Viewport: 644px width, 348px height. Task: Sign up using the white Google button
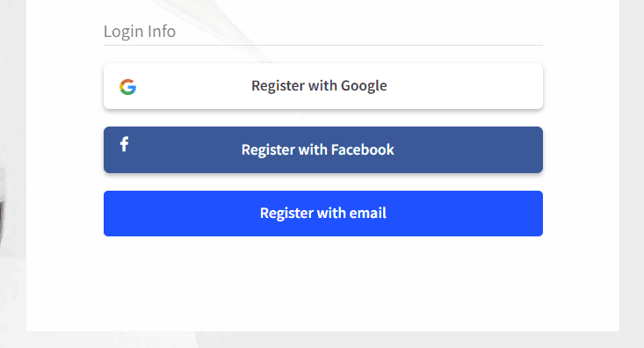(323, 86)
